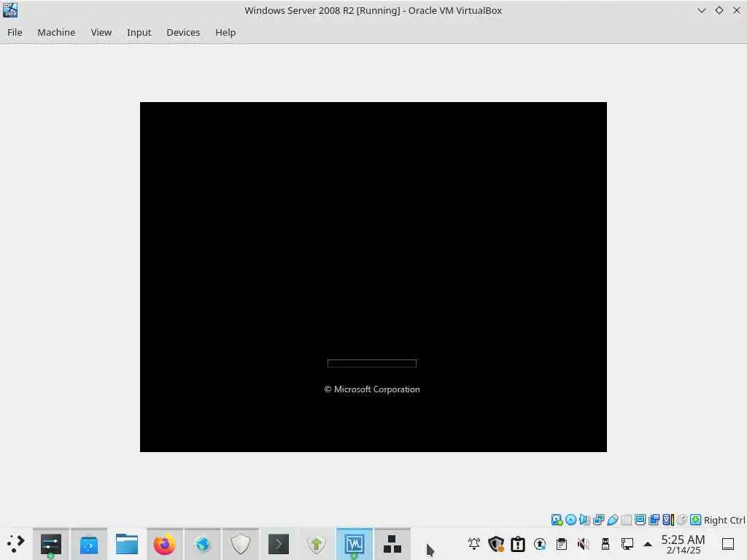Click the keyboard capture indicator
Screen dimensions: 747x560
(x=695, y=519)
